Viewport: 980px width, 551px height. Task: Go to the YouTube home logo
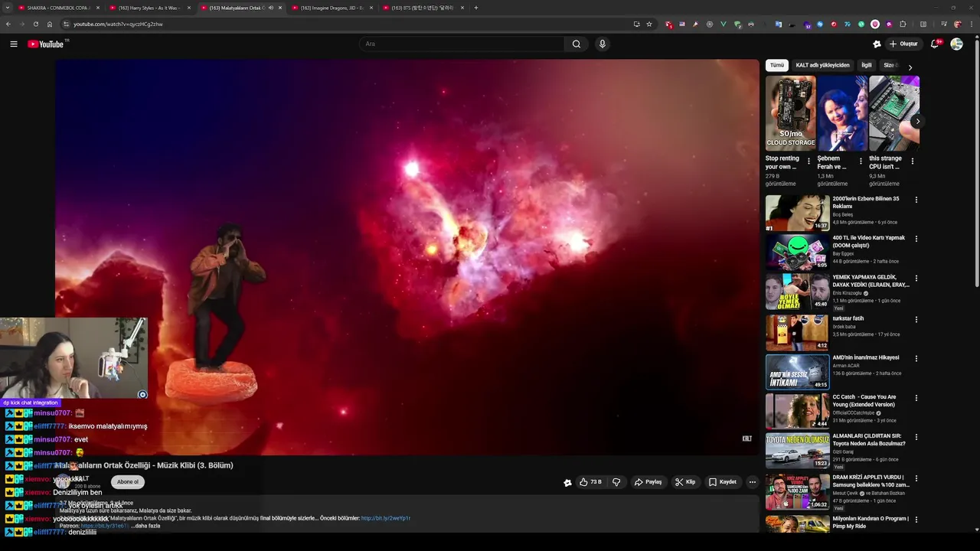coord(47,44)
